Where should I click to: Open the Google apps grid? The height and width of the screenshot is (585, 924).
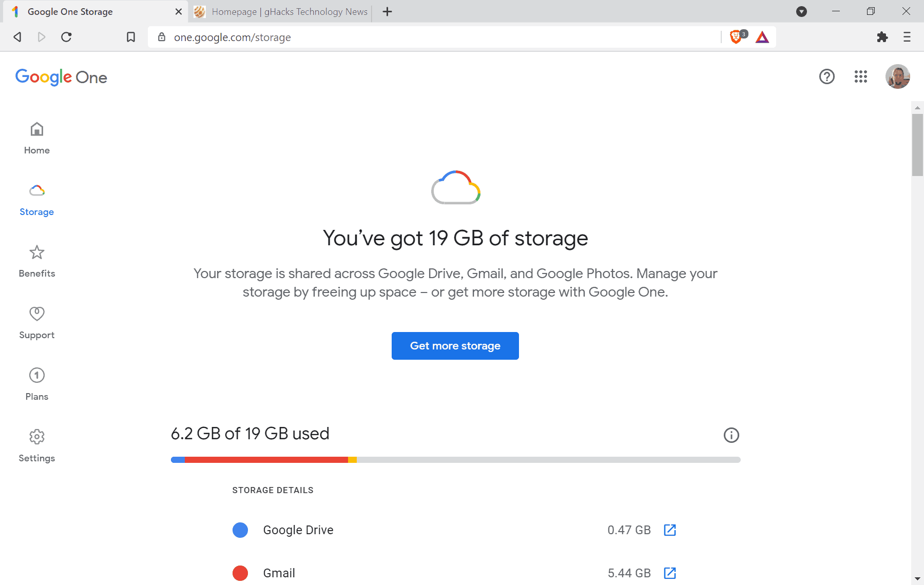pyautogui.click(x=860, y=77)
